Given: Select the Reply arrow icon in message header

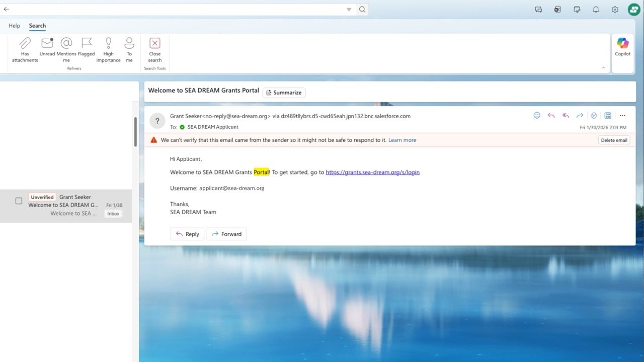Looking at the screenshot, I should [551, 115].
